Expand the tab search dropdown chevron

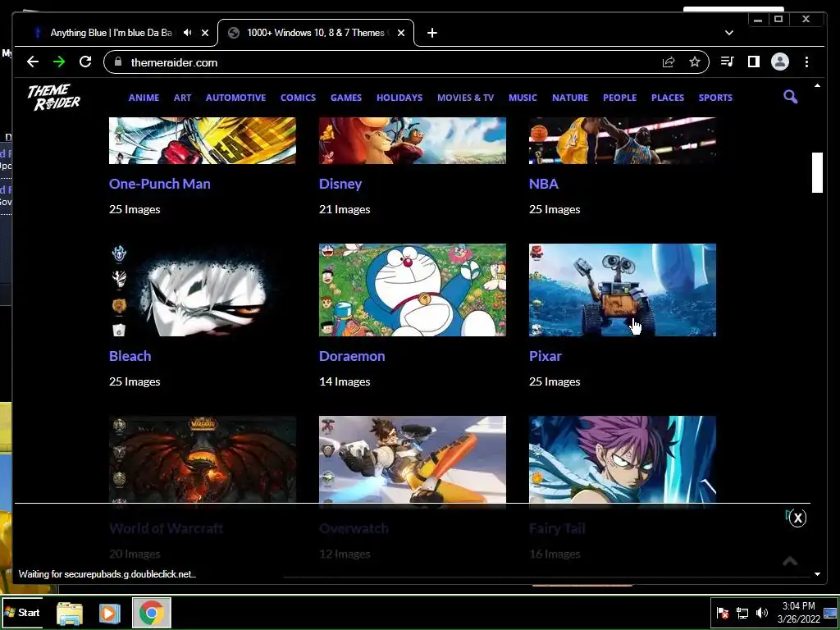[x=729, y=33]
